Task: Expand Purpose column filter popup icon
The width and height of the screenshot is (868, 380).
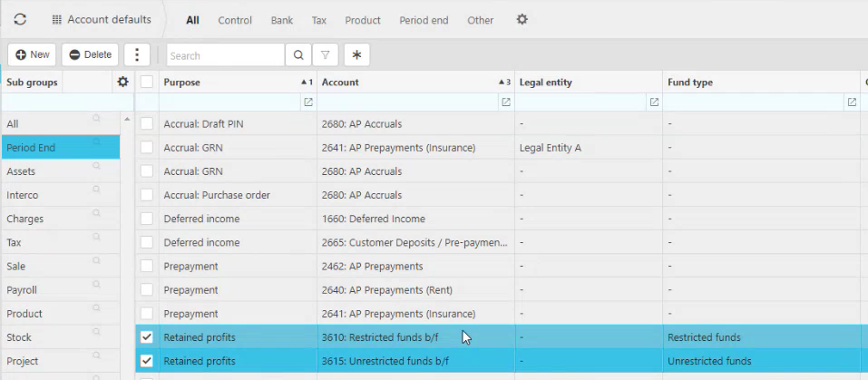Action: pyautogui.click(x=308, y=102)
